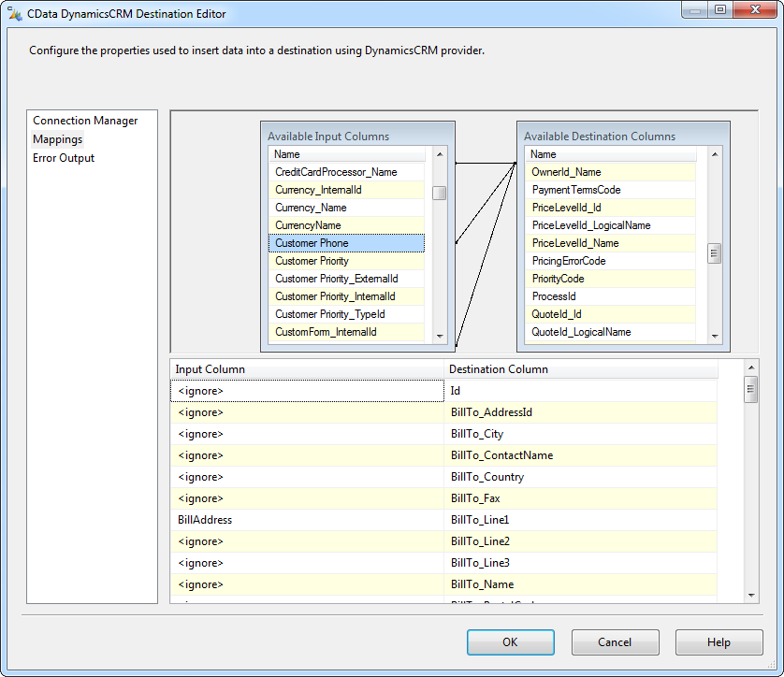The width and height of the screenshot is (784, 677).
Task: Go to the Error Output page
Action: [64, 158]
